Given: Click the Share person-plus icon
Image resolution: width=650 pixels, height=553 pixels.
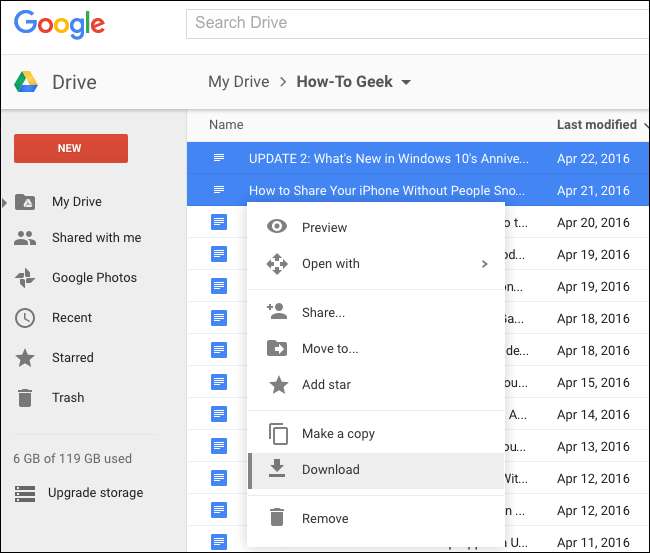Looking at the screenshot, I should (x=277, y=312).
